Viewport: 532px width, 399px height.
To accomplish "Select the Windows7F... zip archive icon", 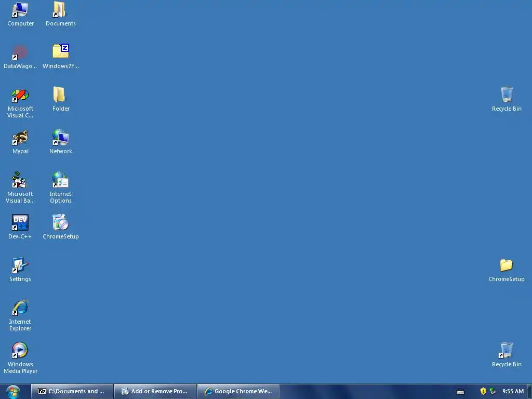I will coord(61,57).
